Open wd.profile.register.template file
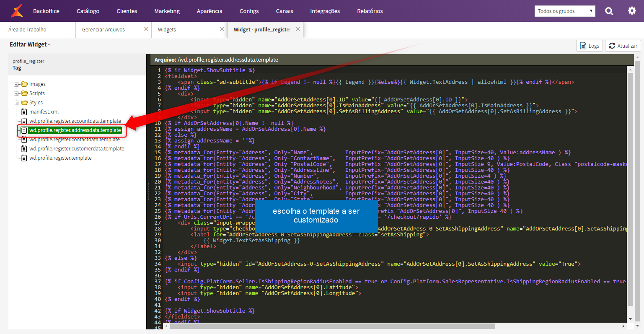The height and width of the screenshot is (334, 644). tap(60, 158)
